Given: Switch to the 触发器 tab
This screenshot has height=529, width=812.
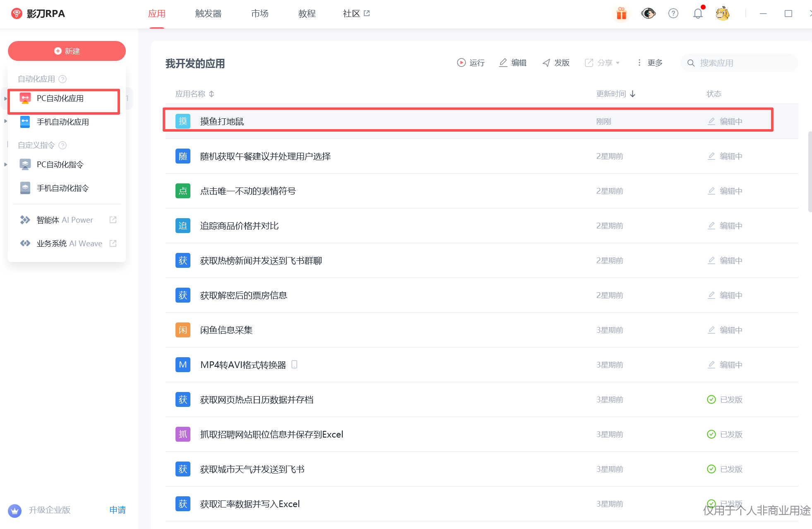Looking at the screenshot, I should (208, 14).
